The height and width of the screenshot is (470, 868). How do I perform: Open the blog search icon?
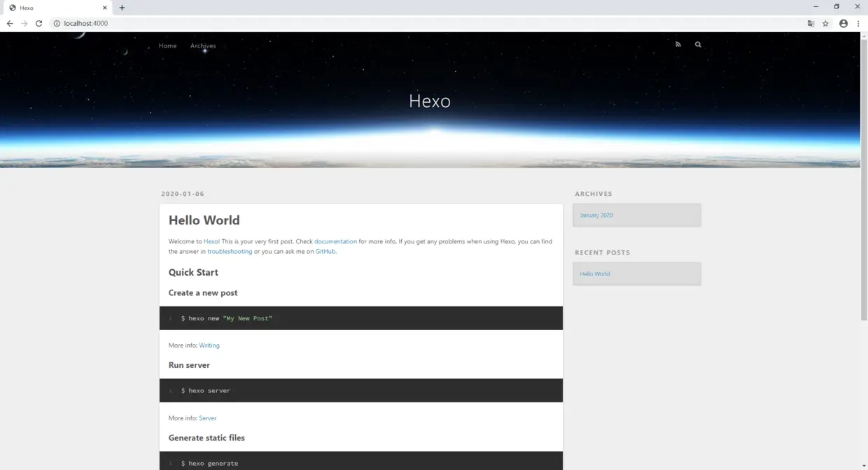point(698,44)
